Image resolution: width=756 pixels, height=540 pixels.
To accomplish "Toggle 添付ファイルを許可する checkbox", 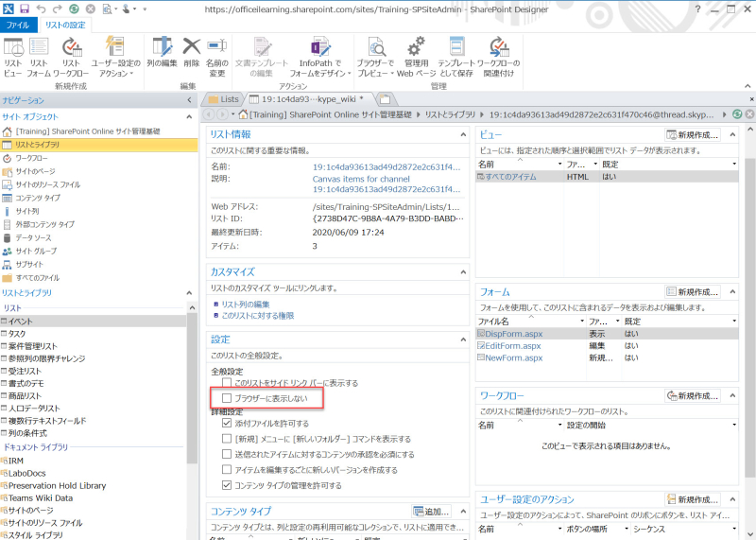I will click(227, 424).
